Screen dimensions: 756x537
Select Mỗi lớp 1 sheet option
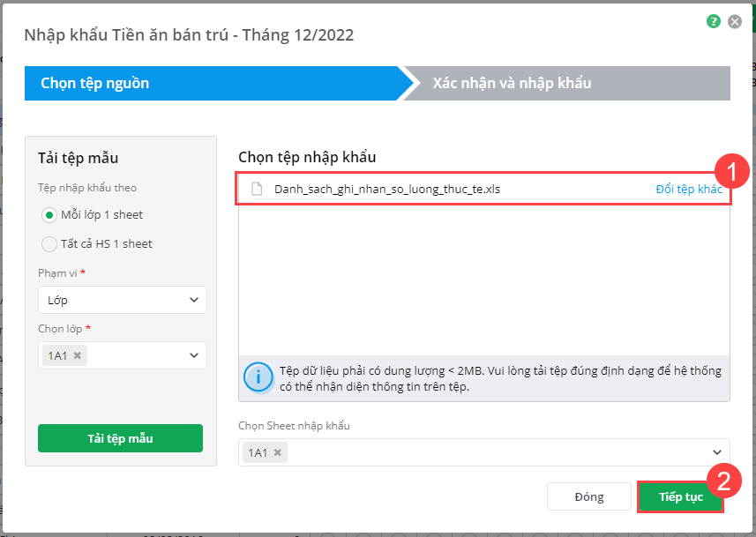pyautogui.click(x=50, y=214)
